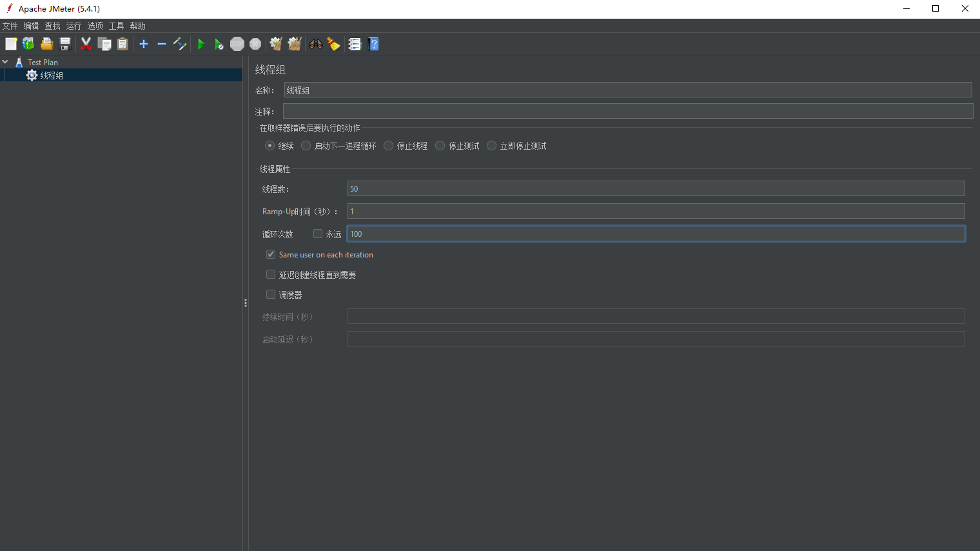Open the 帮助 menu
Image resolution: width=980 pixels, height=551 pixels.
pyautogui.click(x=137, y=26)
